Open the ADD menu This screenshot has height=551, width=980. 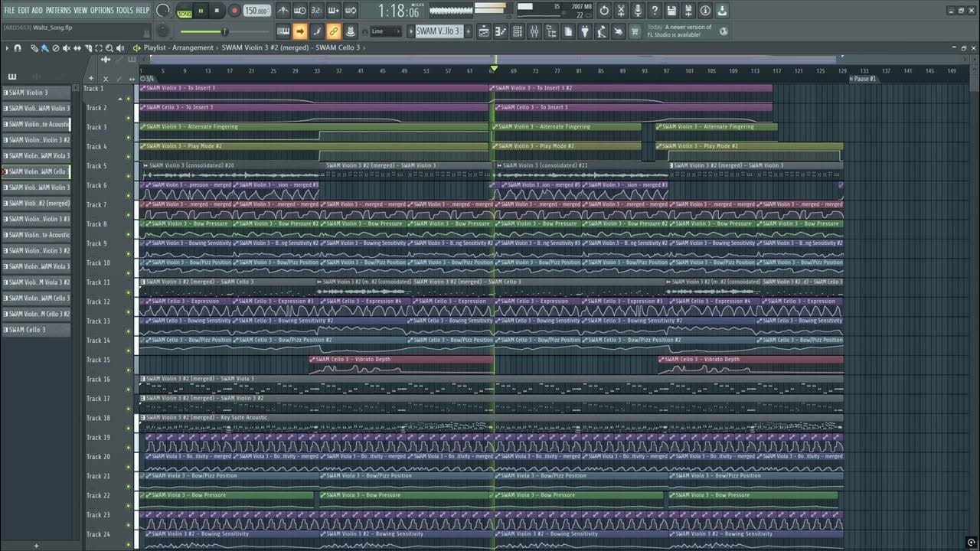38,10
